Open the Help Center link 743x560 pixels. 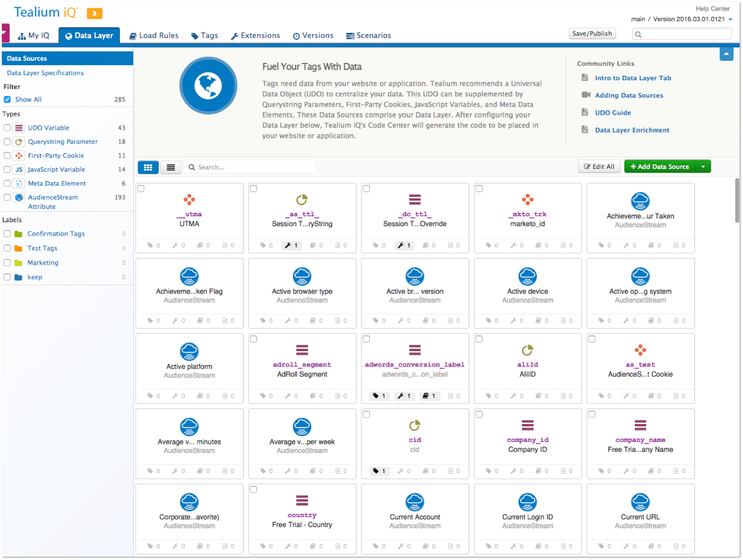point(712,9)
